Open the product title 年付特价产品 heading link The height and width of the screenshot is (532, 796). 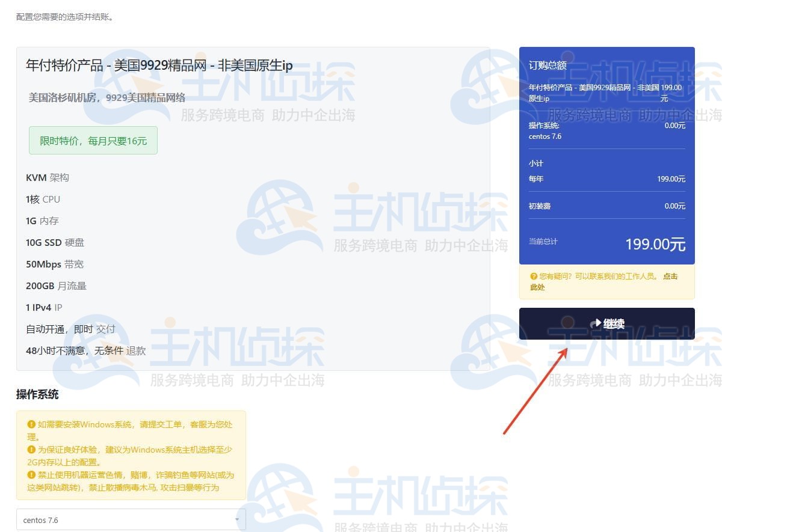pos(158,65)
